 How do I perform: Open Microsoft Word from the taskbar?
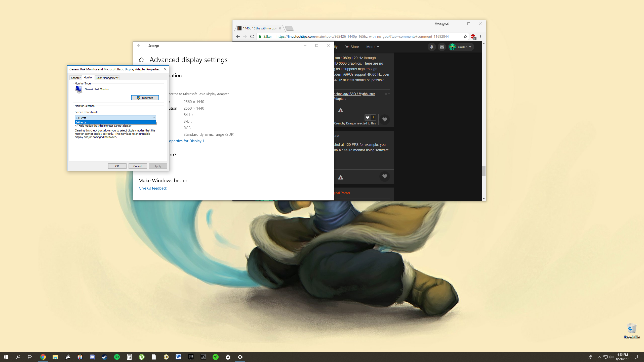point(179,357)
